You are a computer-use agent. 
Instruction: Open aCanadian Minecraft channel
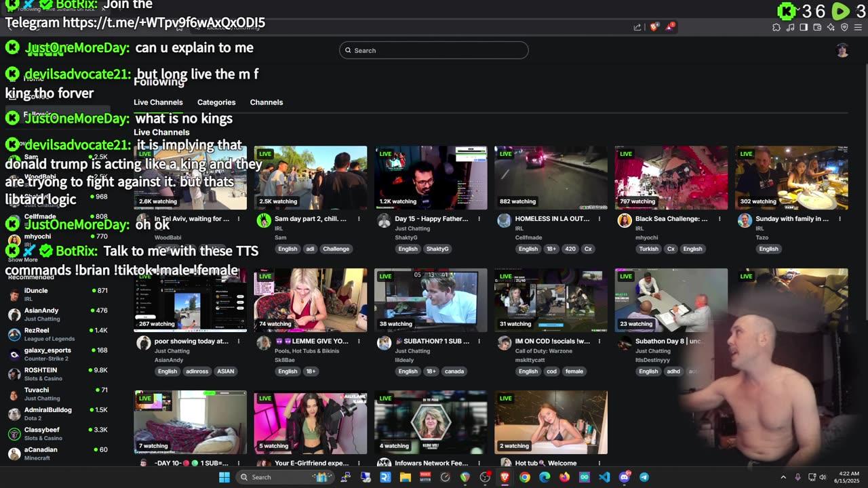[58, 453]
